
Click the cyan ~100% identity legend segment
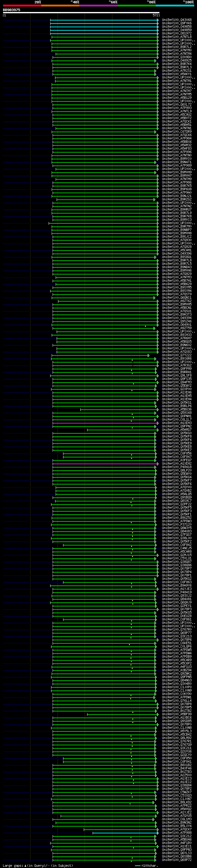click(175, 6)
